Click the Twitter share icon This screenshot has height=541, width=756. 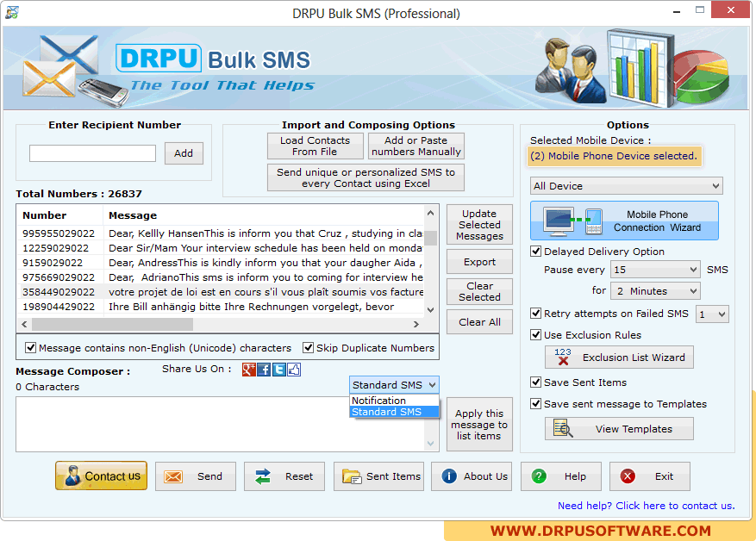(278, 370)
